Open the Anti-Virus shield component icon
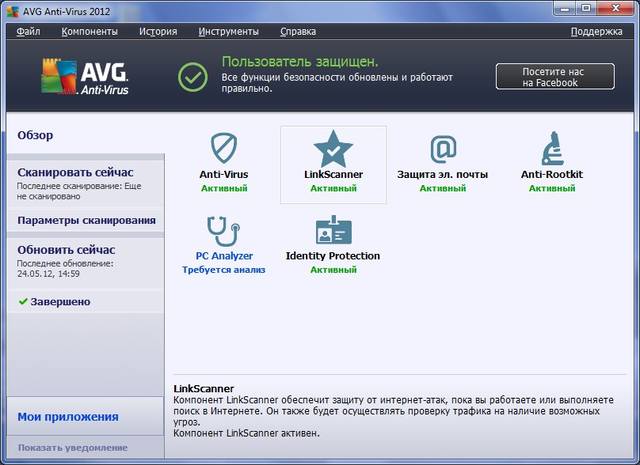Viewport: 640px width, 465px height. point(224,148)
